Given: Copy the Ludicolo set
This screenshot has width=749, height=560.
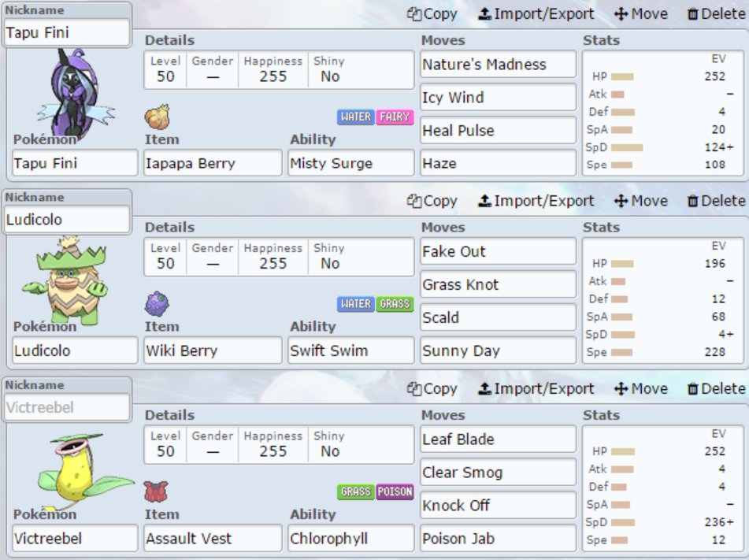Looking at the screenshot, I should pyautogui.click(x=432, y=201).
